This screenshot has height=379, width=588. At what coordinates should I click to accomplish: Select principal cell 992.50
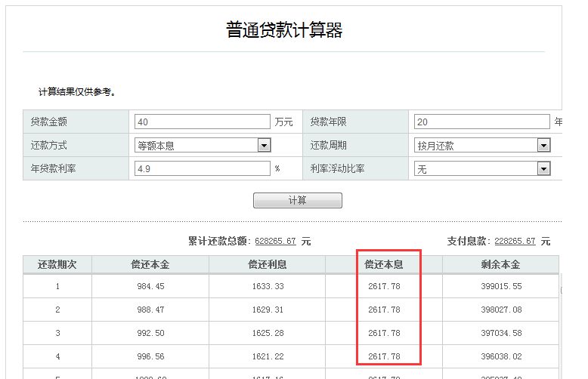click(150, 333)
